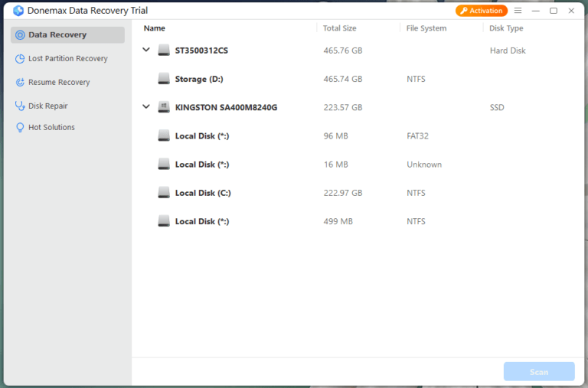This screenshot has height=388, width=588.
Task: Click the Storage (D:) drive icon
Action: 164,78
